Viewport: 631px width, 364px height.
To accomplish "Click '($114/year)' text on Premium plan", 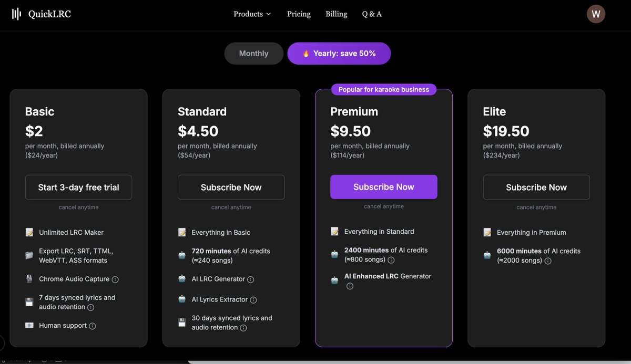I will coord(348,155).
